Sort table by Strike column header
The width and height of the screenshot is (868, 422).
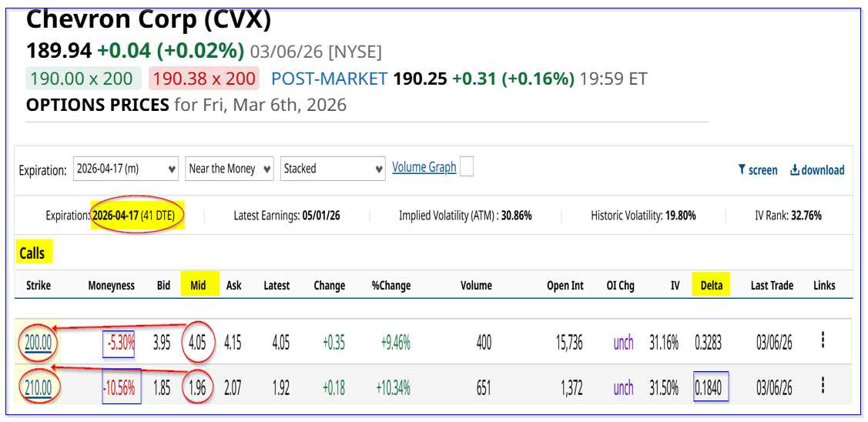pyautogui.click(x=38, y=286)
